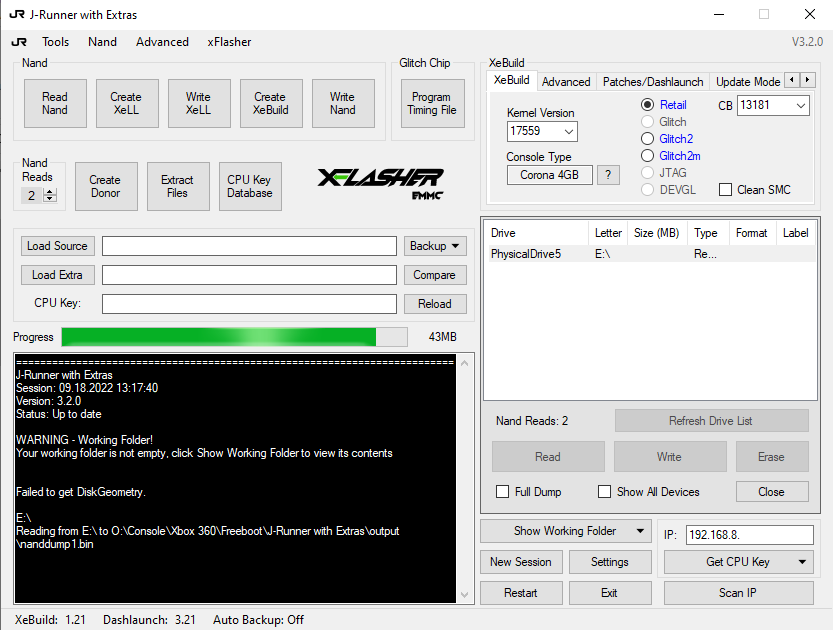Select the JTAG radio option

[x=647, y=173]
